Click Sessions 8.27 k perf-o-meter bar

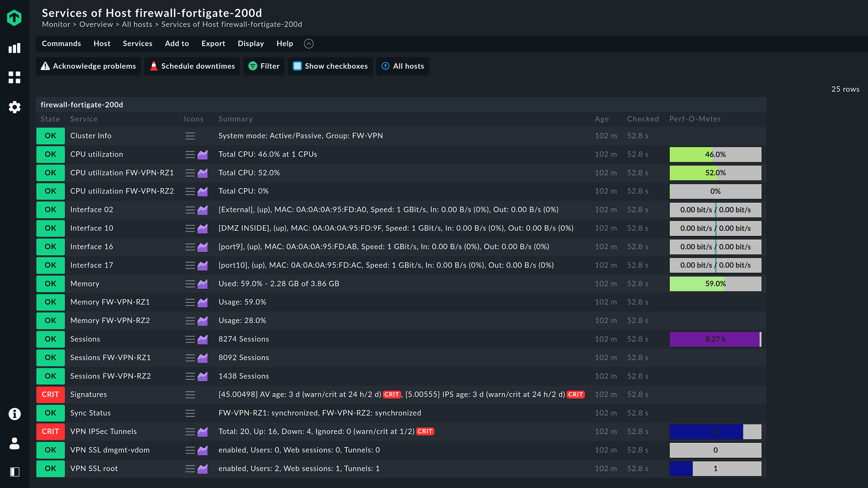pos(715,339)
